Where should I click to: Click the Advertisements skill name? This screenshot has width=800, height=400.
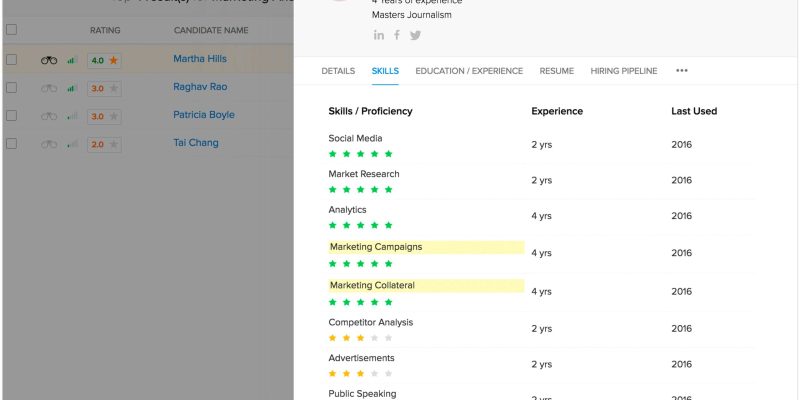click(x=361, y=358)
